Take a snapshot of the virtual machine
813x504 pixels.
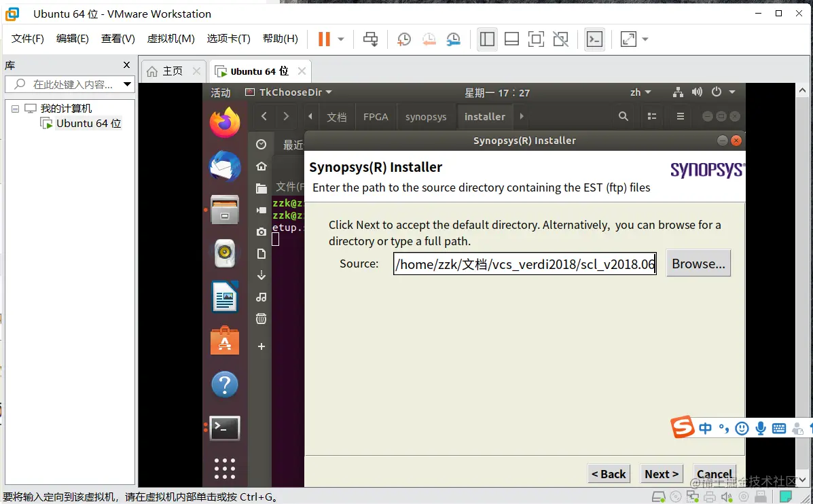point(404,39)
